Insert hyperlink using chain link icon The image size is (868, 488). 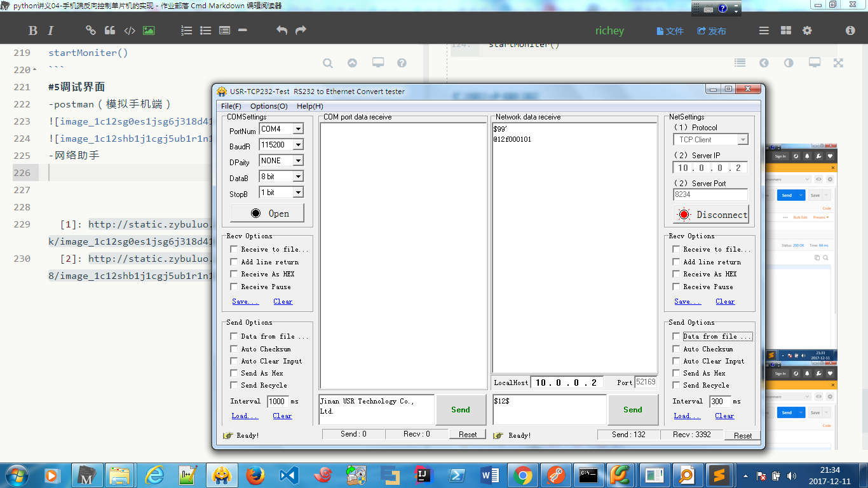(x=91, y=30)
